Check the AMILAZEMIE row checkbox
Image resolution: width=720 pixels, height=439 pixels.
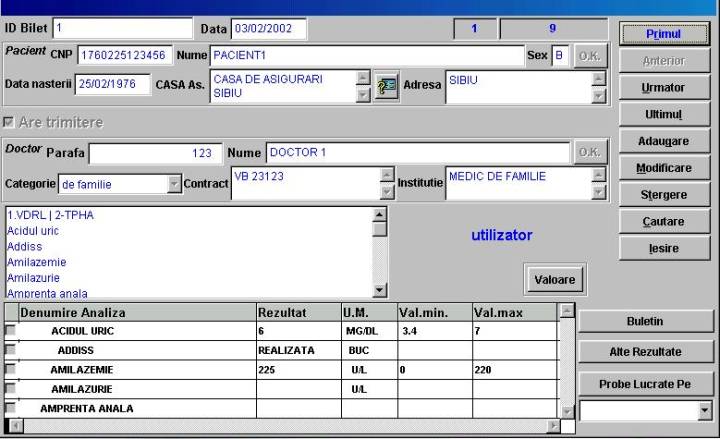tap(11, 369)
